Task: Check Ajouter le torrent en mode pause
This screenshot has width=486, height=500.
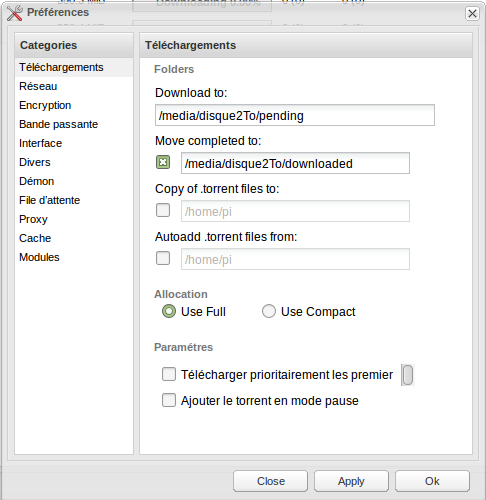Action: click(x=169, y=400)
